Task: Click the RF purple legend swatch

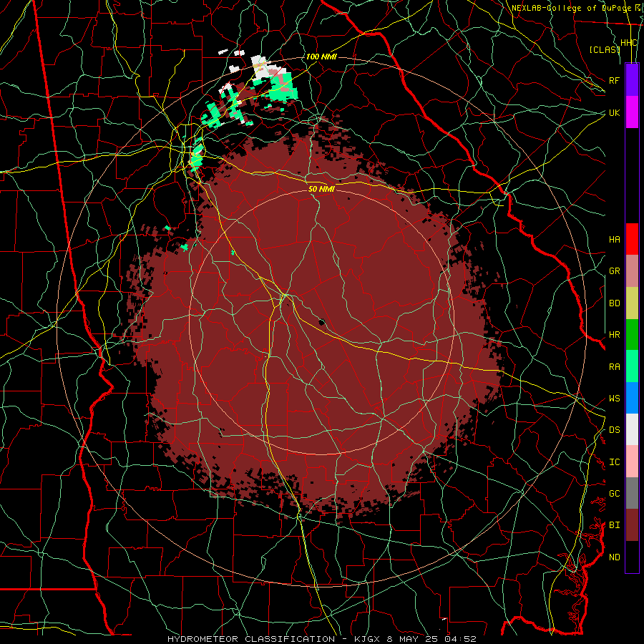Action: click(x=632, y=79)
